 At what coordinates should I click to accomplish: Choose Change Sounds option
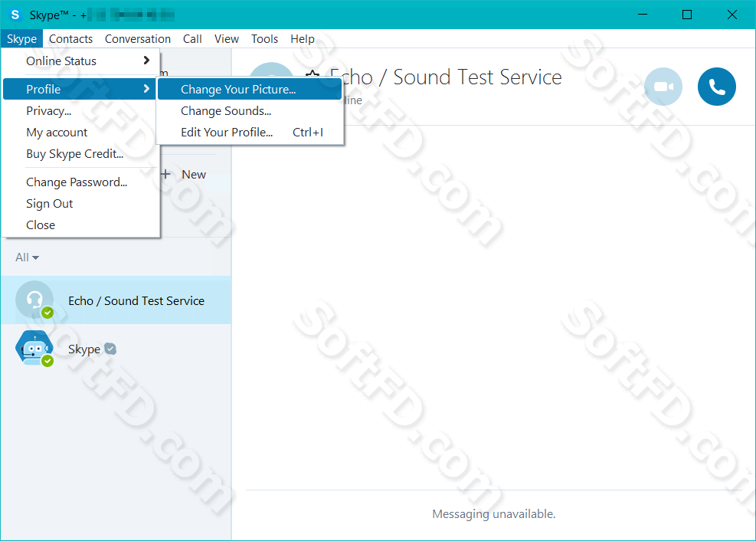tap(249, 111)
